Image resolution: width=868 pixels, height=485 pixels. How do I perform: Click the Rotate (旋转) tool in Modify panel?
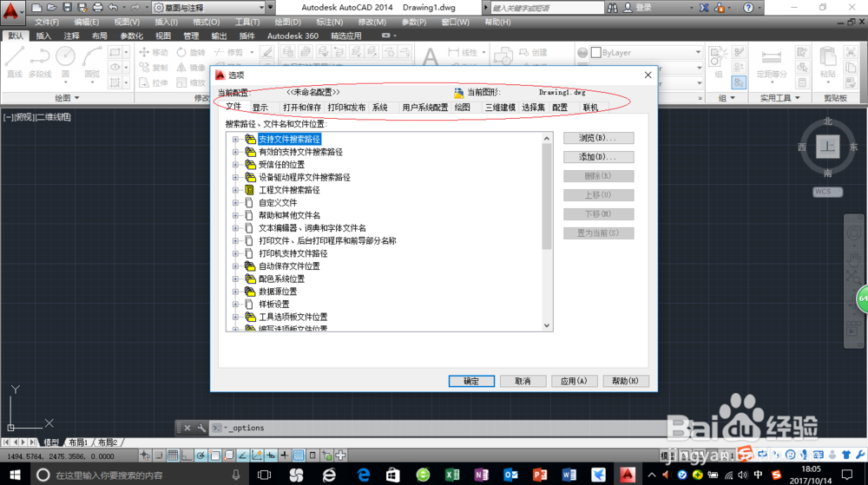pos(191,53)
